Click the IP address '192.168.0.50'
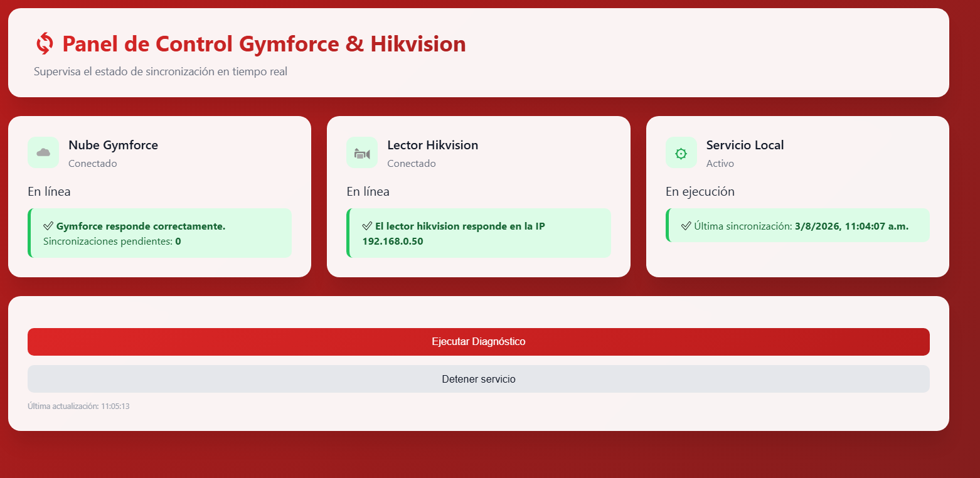Screen dimensions: 980x478 [393, 241]
